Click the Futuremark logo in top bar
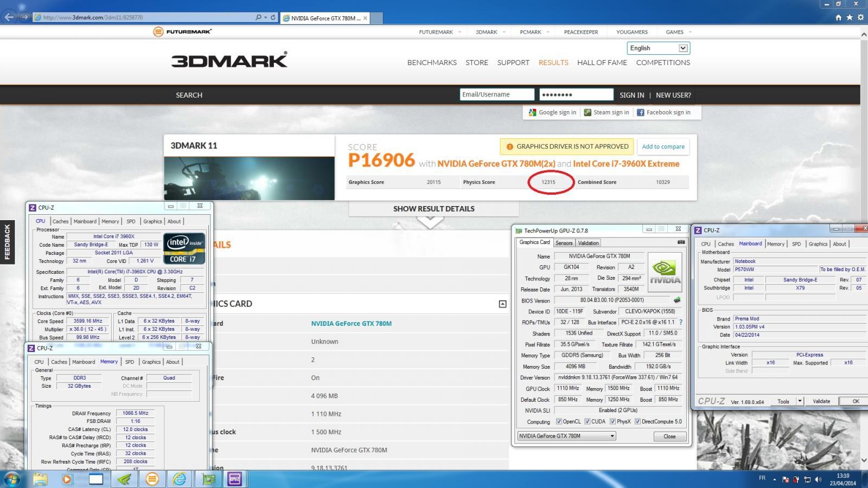This screenshot has width=868, height=488. click(182, 31)
